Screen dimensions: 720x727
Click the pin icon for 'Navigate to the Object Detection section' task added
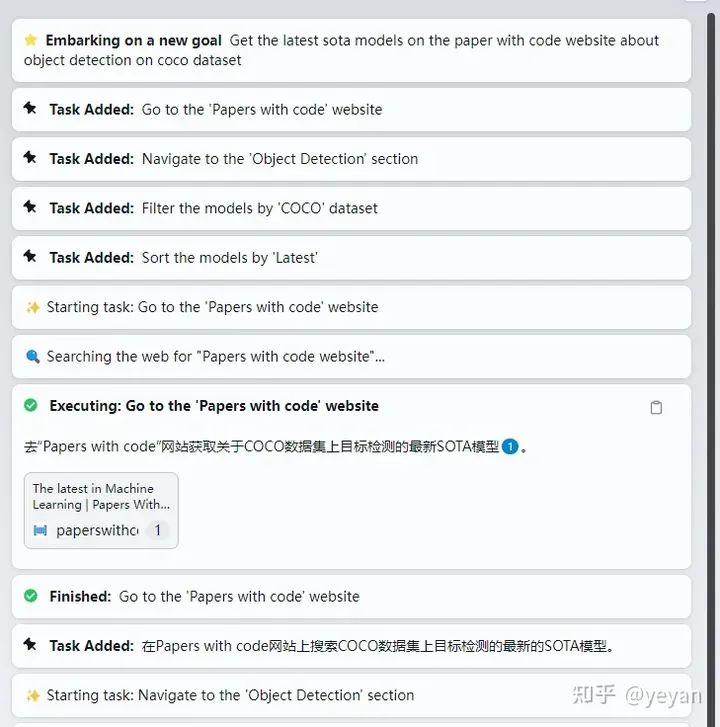(30, 158)
